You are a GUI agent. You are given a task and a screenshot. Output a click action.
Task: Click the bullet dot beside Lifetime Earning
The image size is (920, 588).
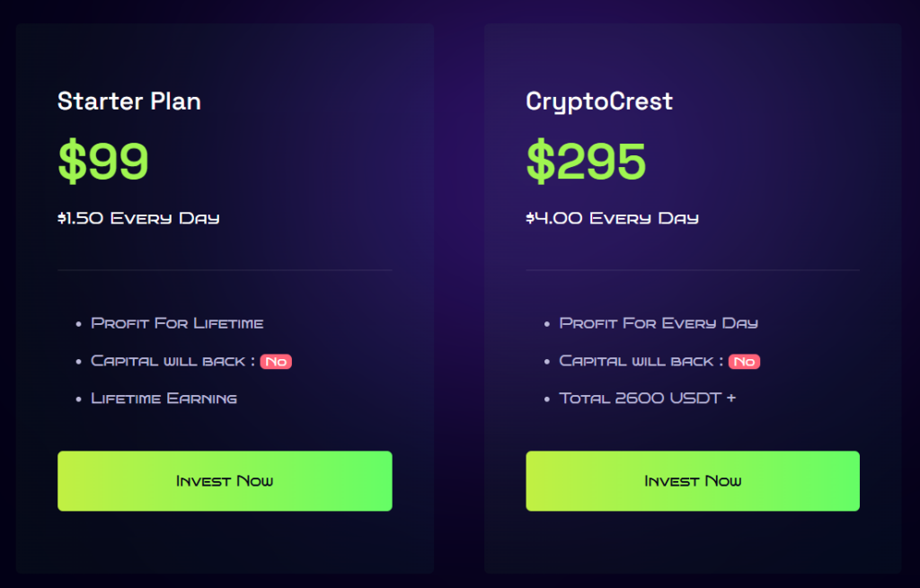tap(79, 399)
